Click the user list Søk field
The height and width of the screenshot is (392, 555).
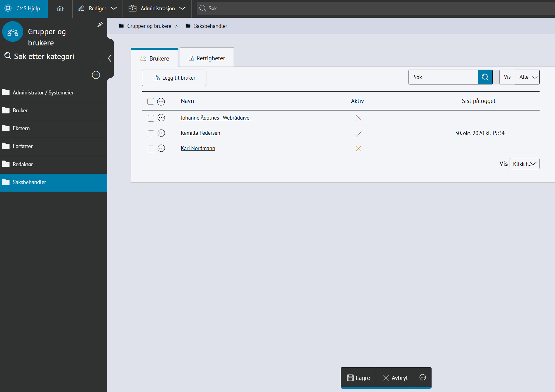tap(443, 77)
